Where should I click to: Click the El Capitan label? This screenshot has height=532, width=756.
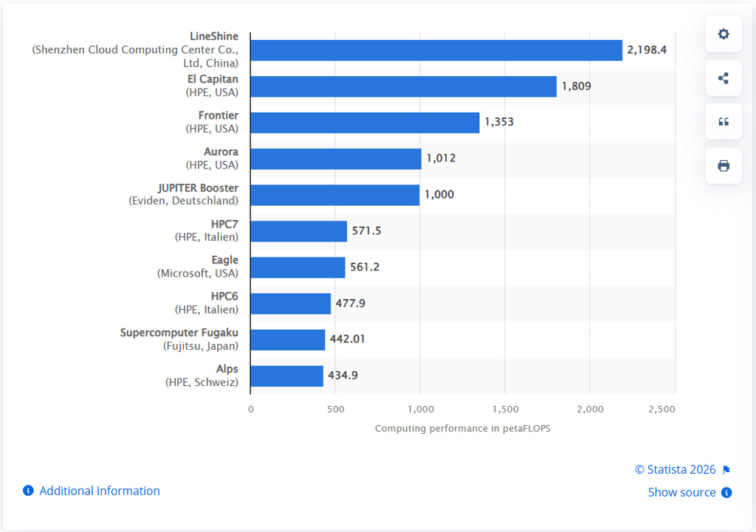tap(213, 79)
